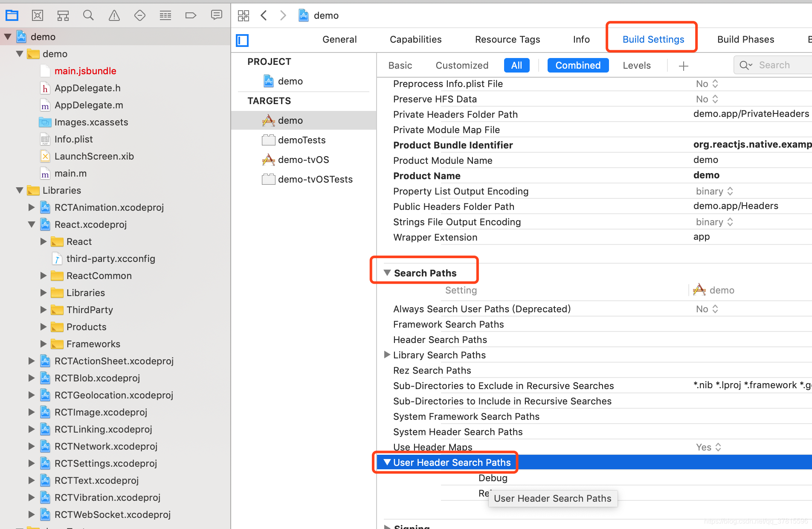Click the related items grid icon
The image size is (812, 529).
244,16
